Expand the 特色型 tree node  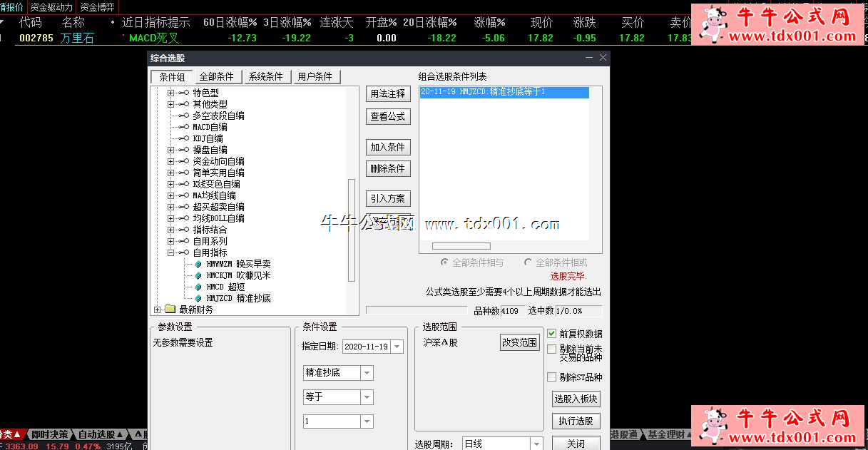[x=170, y=93]
